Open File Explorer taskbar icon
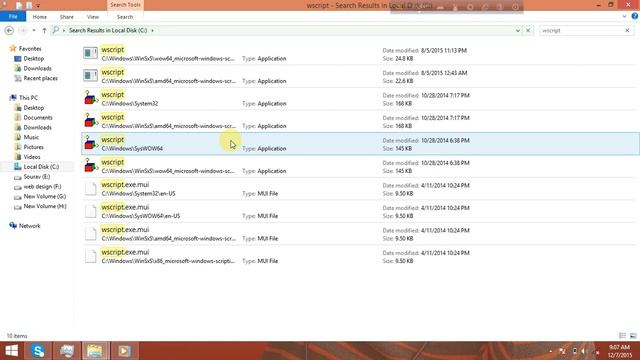The image size is (640, 360). pos(95,351)
